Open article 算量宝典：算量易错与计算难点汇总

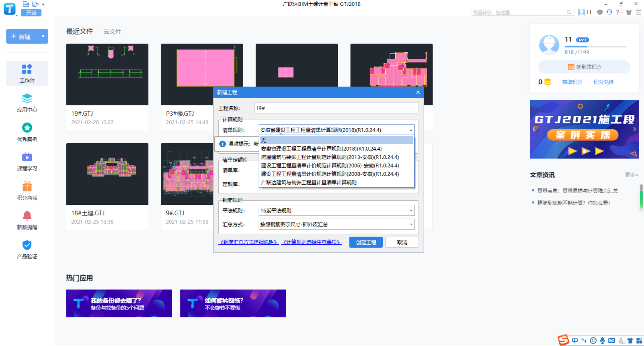[577, 191]
